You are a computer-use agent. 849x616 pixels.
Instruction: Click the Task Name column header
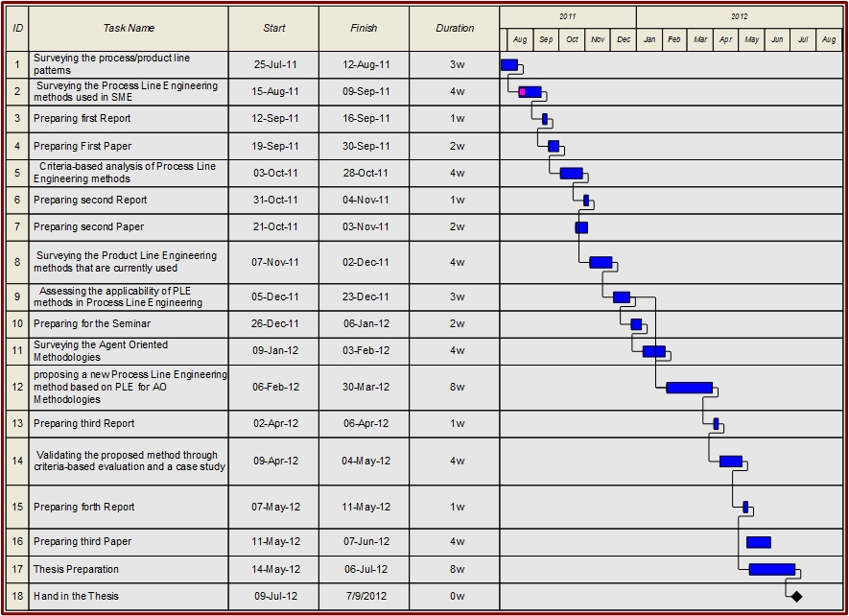(x=129, y=29)
